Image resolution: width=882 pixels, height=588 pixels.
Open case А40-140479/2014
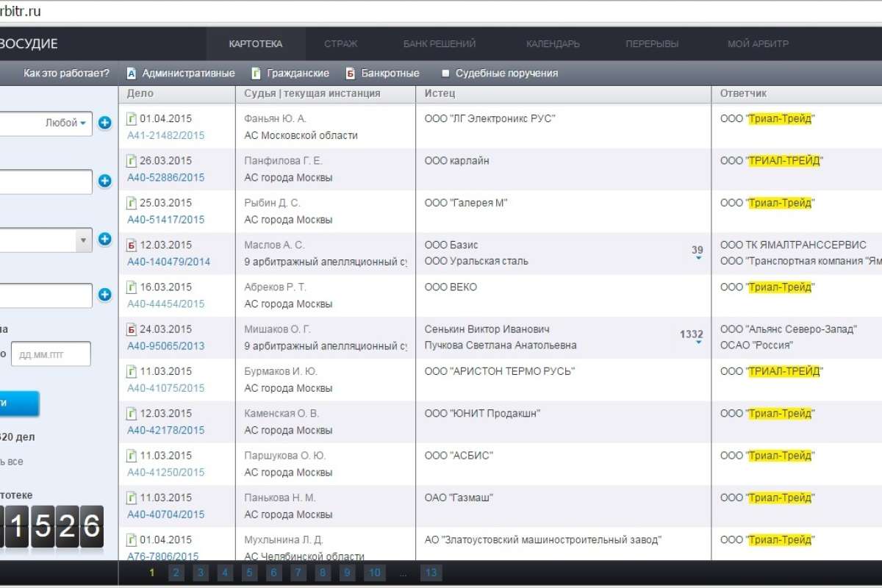tap(169, 261)
